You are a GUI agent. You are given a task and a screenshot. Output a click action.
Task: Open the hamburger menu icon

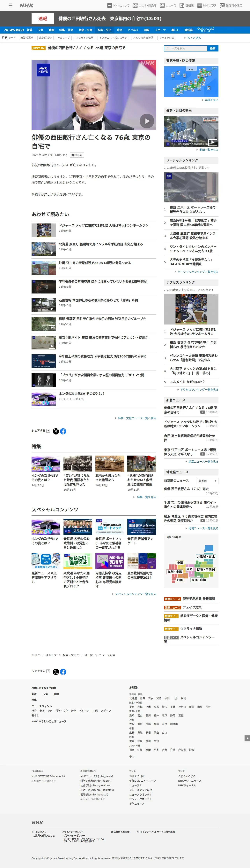[x=11, y=5]
